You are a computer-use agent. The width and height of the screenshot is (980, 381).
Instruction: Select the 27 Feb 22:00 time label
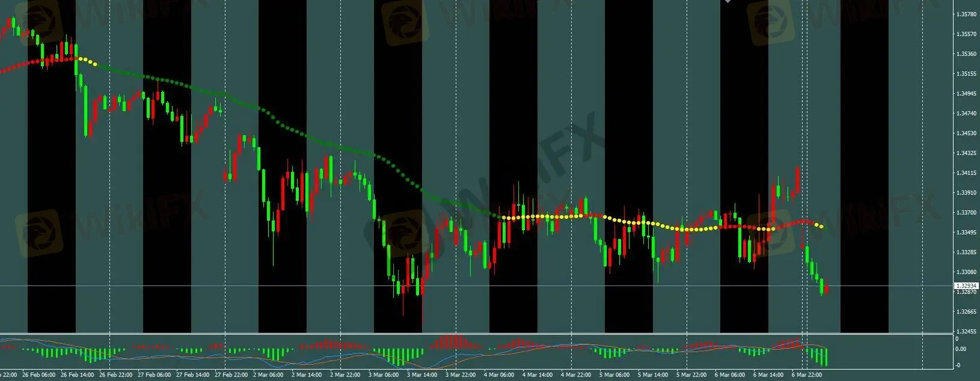230,375
